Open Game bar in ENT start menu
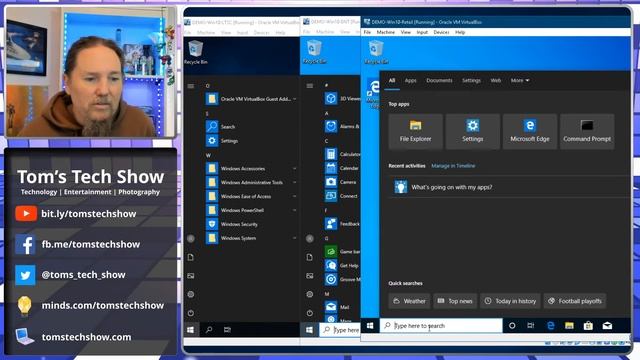The height and width of the screenshot is (360, 640). tap(342, 251)
